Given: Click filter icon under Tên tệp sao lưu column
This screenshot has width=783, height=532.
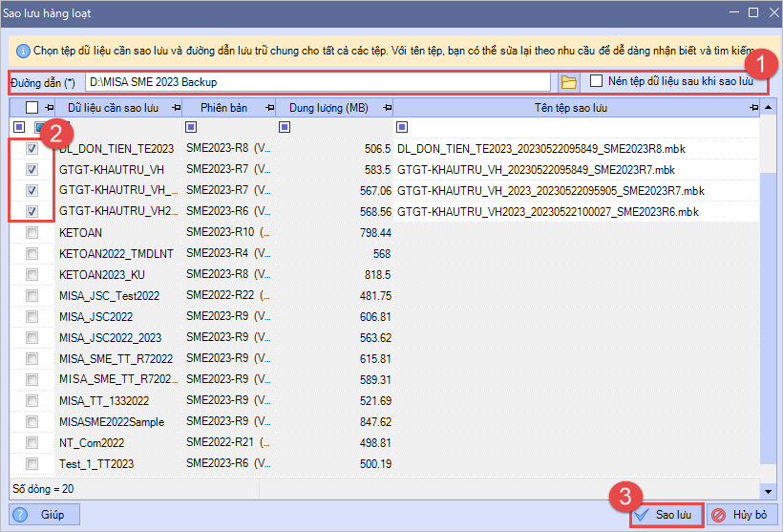Looking at the screenshot, I should [402, 127].
